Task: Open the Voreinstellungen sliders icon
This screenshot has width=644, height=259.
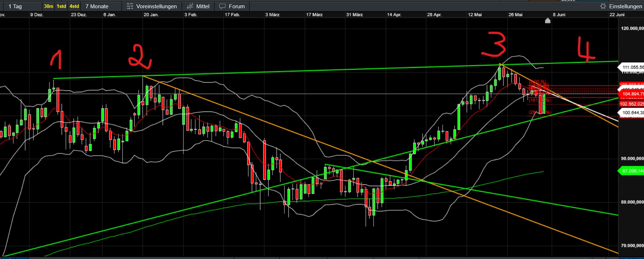Action: click(130, 6)
